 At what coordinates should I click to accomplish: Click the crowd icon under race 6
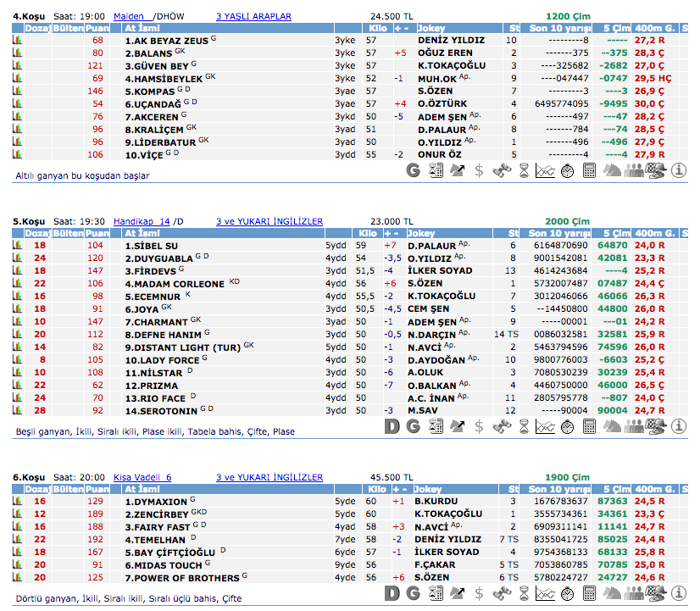click(x=634, y=594)
